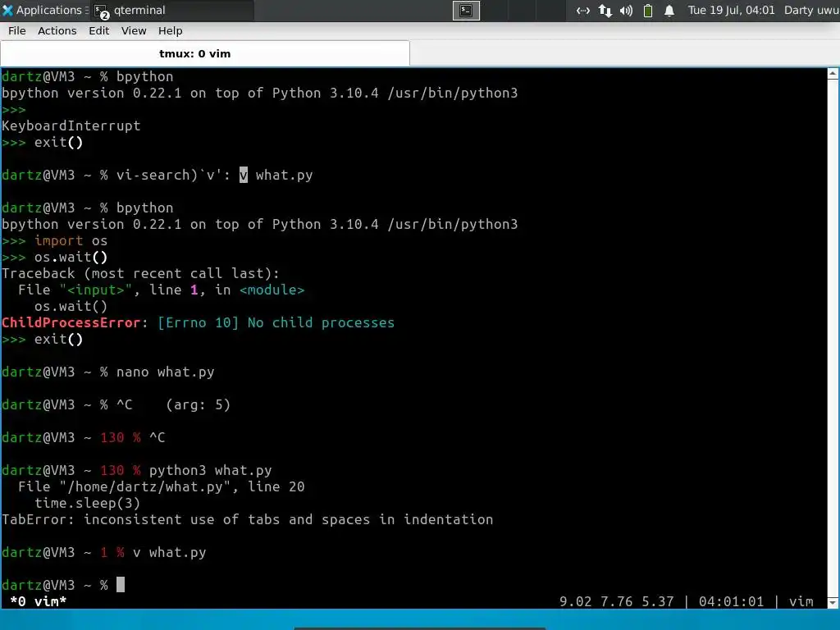Open the Actions menu
Image resolution: width=840 pixels, height=630 pixels.
click(57, 31)
